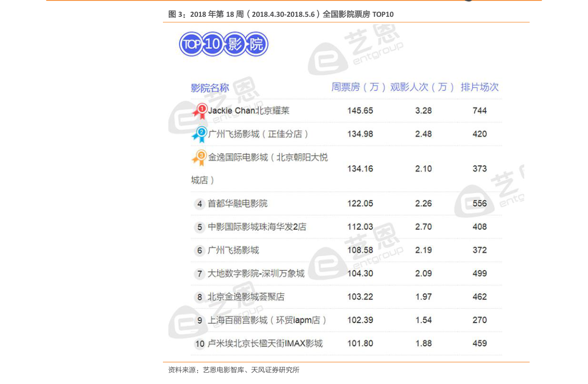Click the rank 7 number badge

click(x=199, y=274)
